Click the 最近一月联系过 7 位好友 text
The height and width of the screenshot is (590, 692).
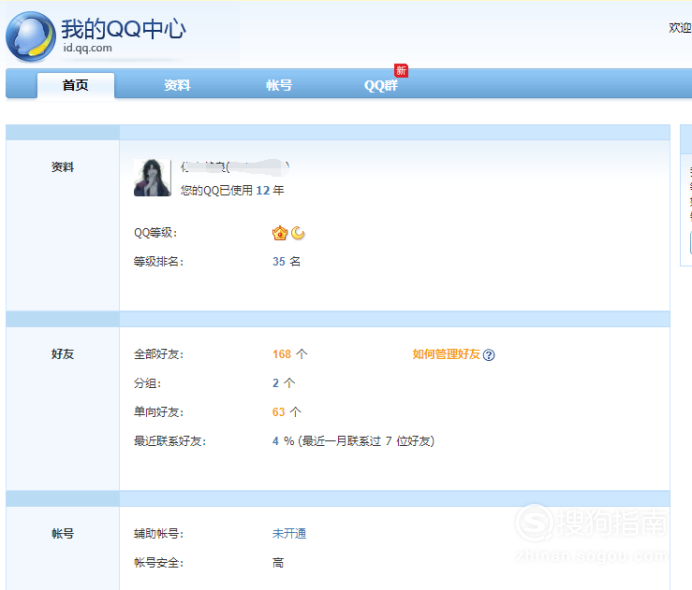click(x=366, y=441)
